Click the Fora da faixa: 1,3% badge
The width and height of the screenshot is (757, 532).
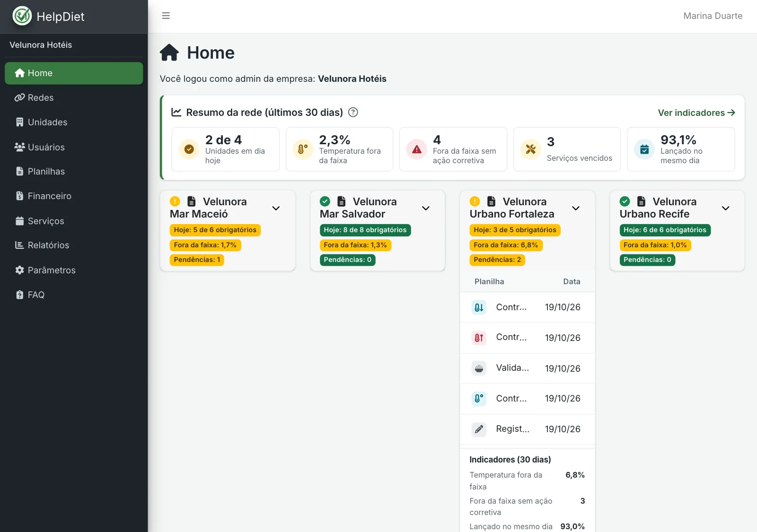click(x=355, y=245)
